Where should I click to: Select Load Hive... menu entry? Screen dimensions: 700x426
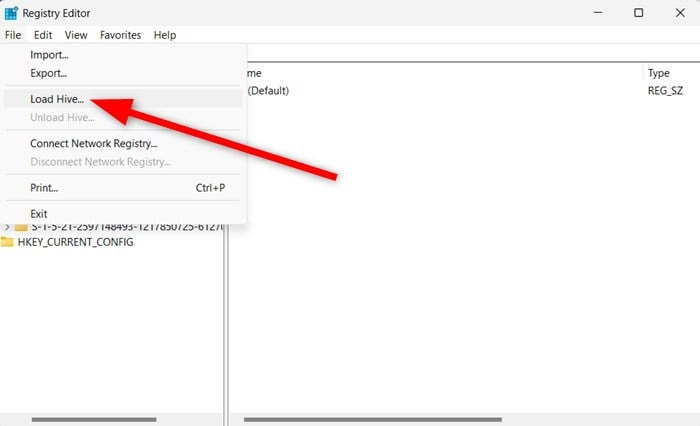[123, 99]
